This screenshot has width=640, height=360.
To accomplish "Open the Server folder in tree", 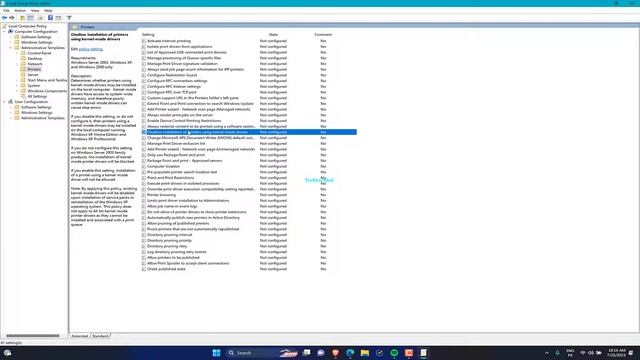I will click(x=33, y=75).
